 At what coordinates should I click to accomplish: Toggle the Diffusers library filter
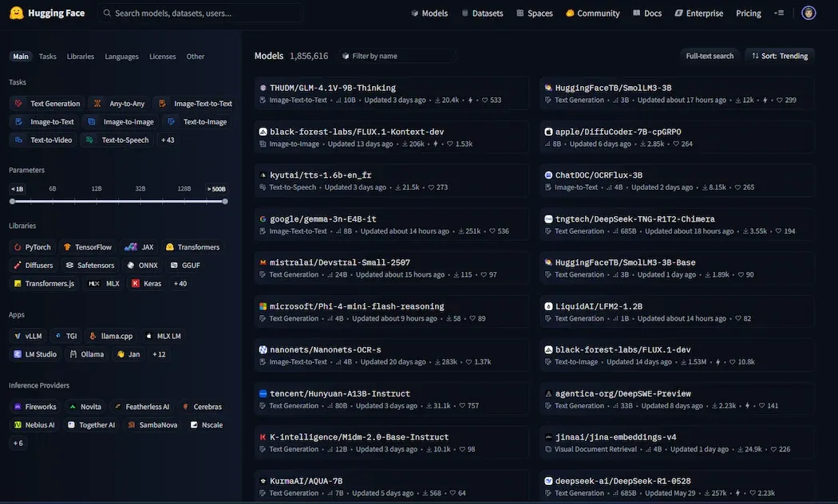tap(34, 266)
